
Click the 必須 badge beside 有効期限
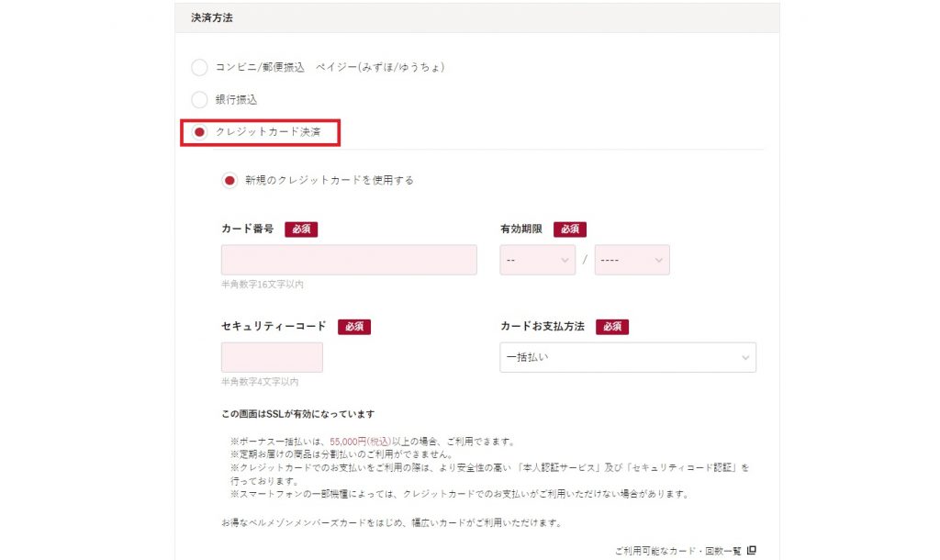tap(569, 230)
